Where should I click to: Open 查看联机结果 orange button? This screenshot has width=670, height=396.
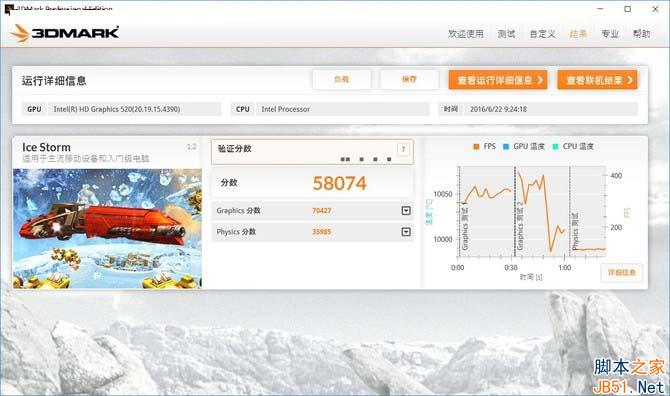point(597,80)
